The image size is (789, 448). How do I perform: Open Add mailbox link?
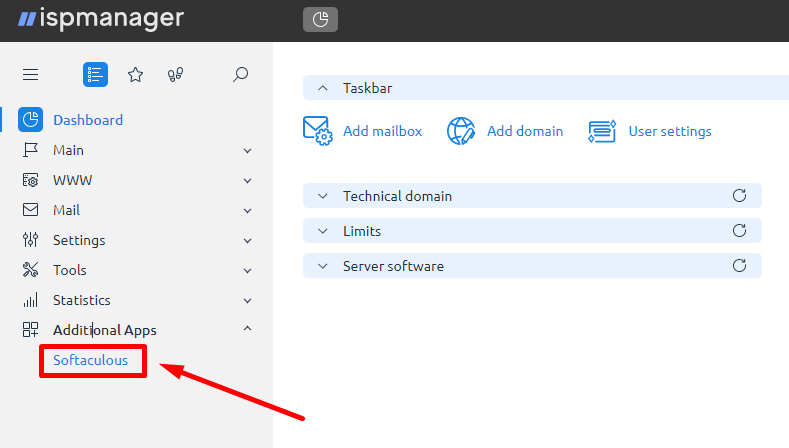pos(382,131)
